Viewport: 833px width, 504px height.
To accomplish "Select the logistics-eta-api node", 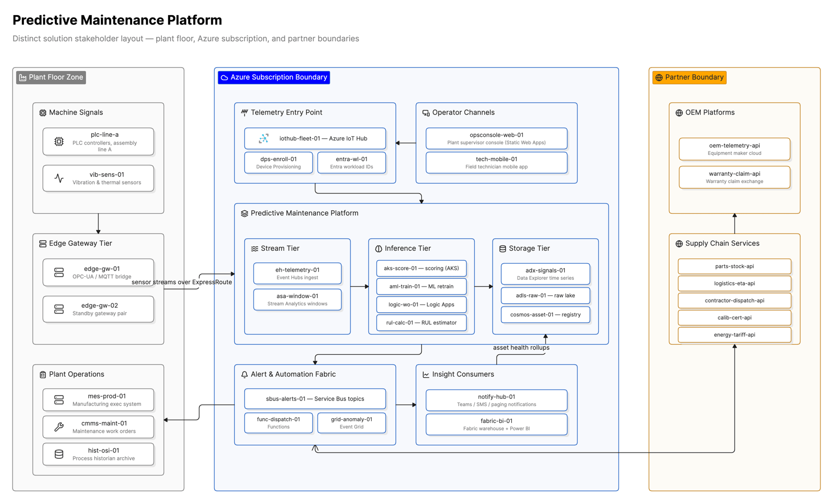I will [x=734, y=283].
